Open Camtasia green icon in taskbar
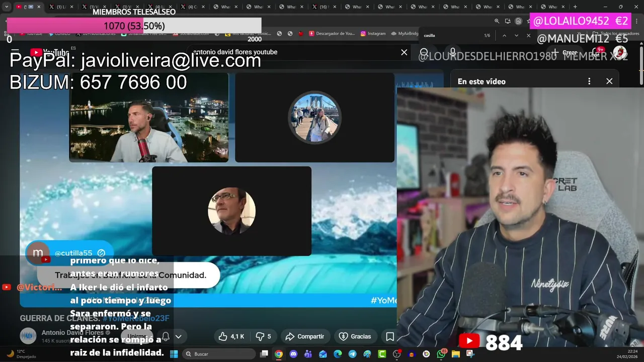This screenshot has height=362, width=644. (382, 354)
